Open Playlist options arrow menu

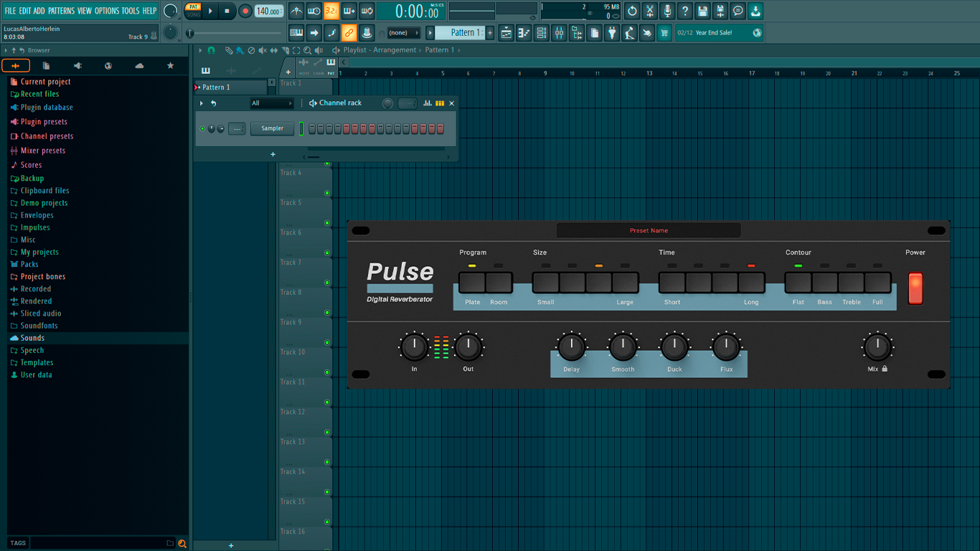tap(200, 50)
